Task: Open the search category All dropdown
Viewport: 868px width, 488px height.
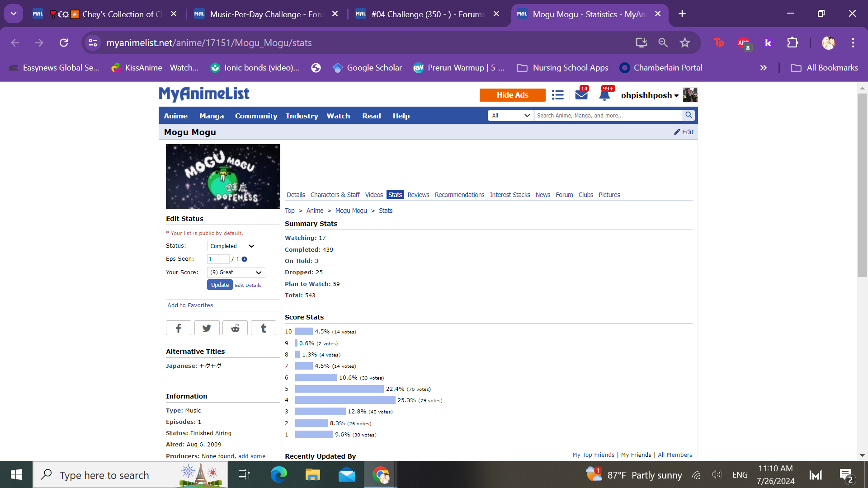Action: [x=510, y=116]
